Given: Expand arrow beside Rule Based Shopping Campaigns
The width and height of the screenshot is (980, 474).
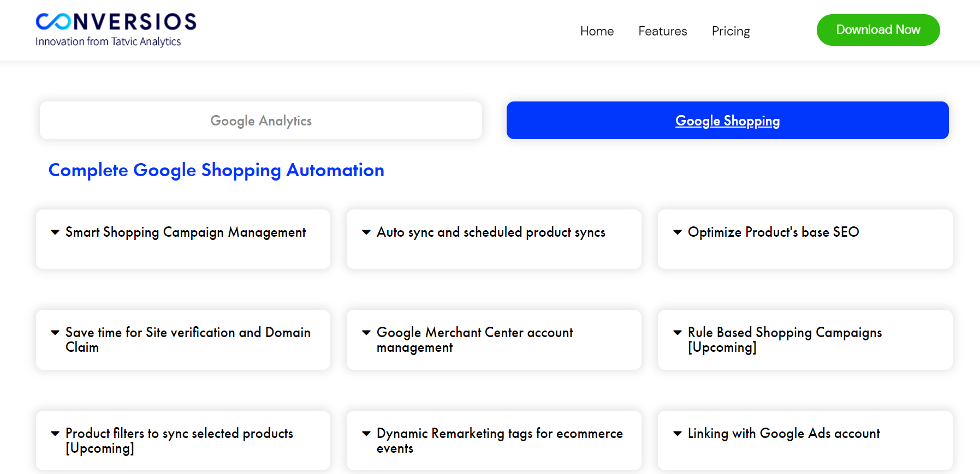Looking at the screenshot, I should (678, 333).
